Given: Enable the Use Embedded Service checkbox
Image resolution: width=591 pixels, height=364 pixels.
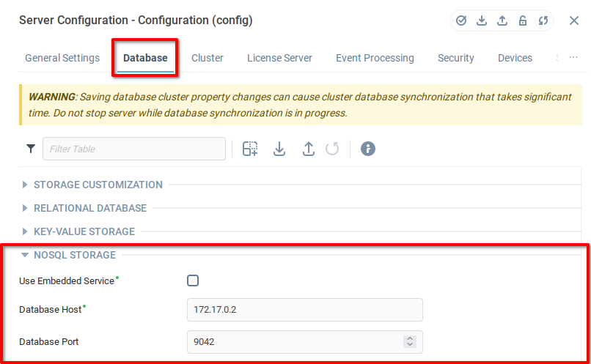Looking at the screenshot, I should pyautogui.click(x=193, y=281).
